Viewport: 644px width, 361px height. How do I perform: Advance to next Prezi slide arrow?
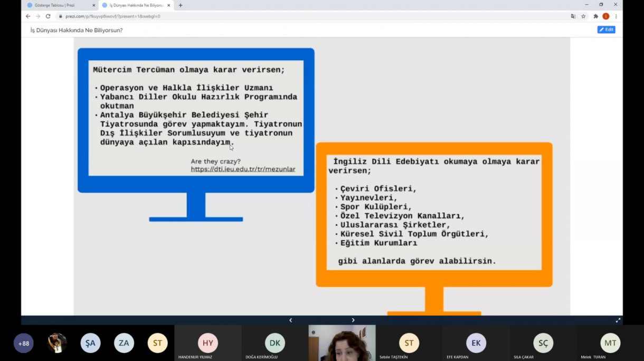[x=353, y=320]
